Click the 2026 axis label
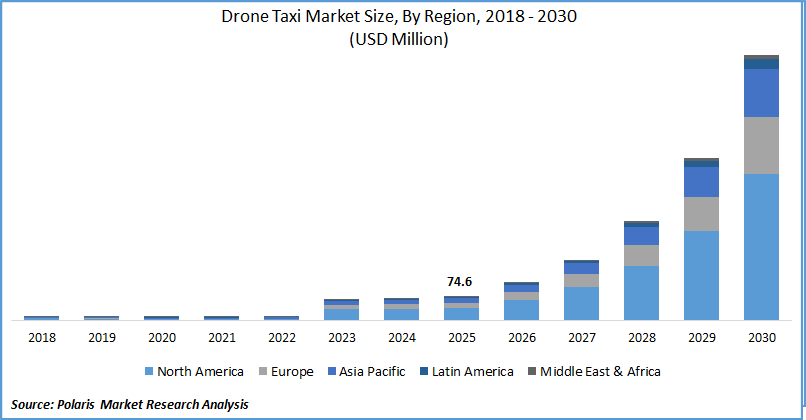The width and height of the screenshot is (806, 420). pos(522,338)
